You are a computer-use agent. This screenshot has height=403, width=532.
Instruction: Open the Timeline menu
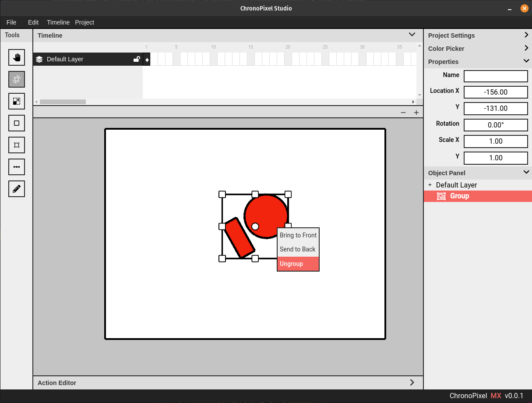[x=58, y=22]
